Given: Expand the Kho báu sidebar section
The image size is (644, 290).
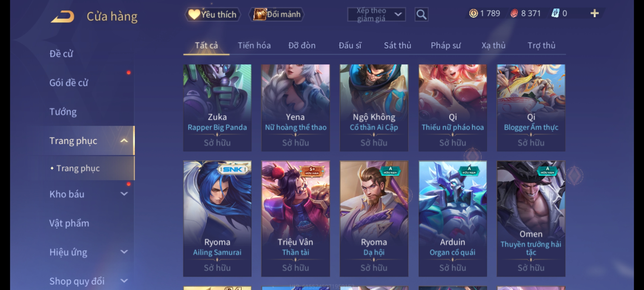Looking at the screenshot, I should pyautogui.click(x=124, y=194).
